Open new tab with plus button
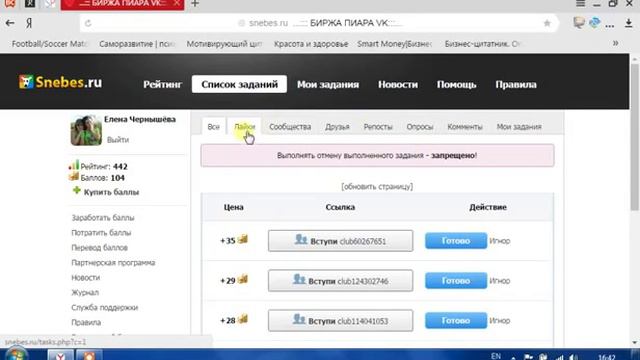This screenshot has height=360, width=640. tap(195, 4)
